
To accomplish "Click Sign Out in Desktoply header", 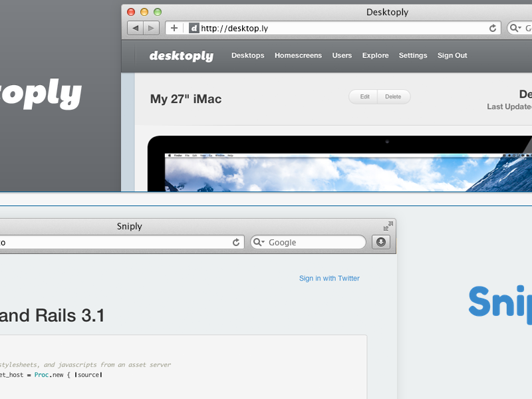I will click(452, 55).
